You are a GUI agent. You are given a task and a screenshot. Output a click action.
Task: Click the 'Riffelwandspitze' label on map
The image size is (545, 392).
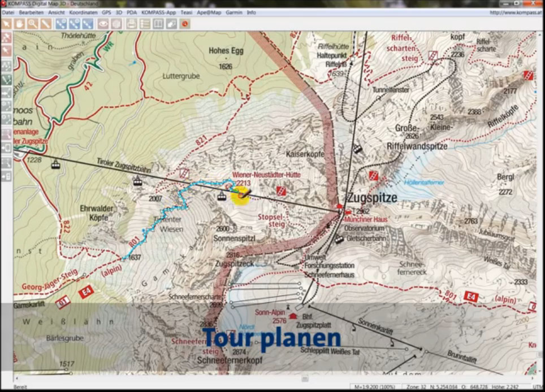(x=417, y=146)
